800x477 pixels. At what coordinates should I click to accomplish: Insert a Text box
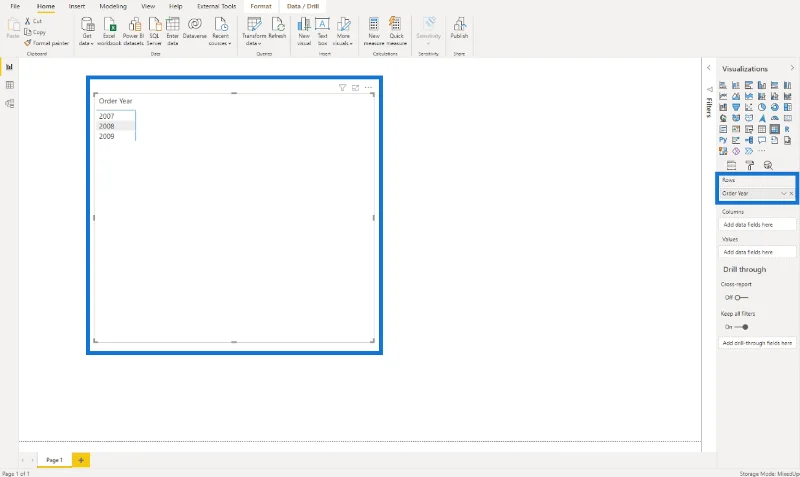(x=322, y=31)
